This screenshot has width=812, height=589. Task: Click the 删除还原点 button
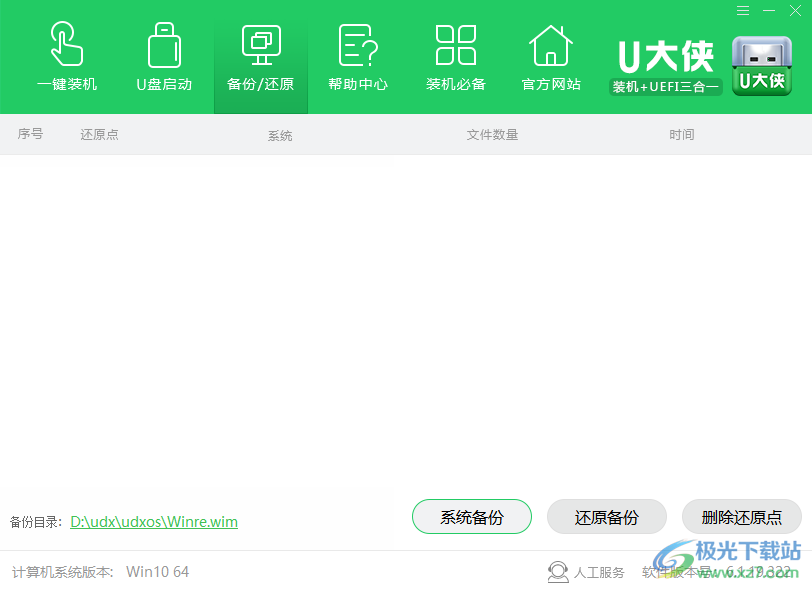point(742,516)
